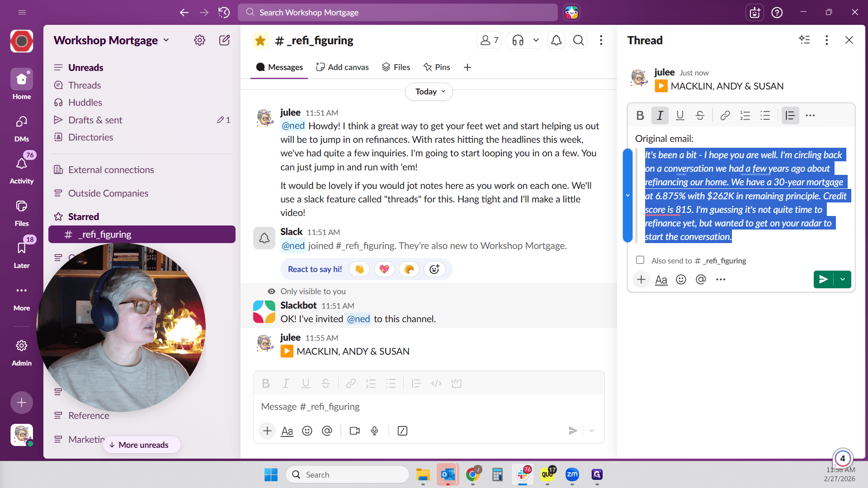Screen dimensions: 868x488
Task: Open workspace settings gear
Action: pos(199,40)
